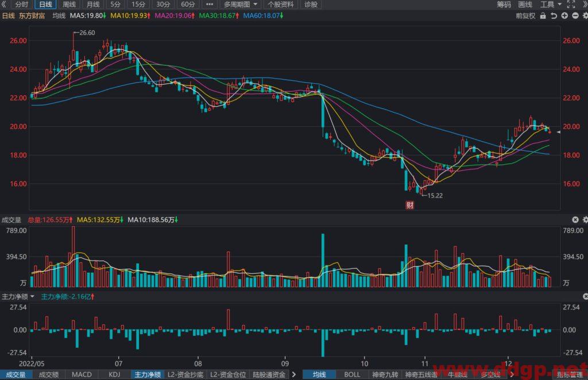Click the 东方财富 stock name label

(x=32, y=15)
